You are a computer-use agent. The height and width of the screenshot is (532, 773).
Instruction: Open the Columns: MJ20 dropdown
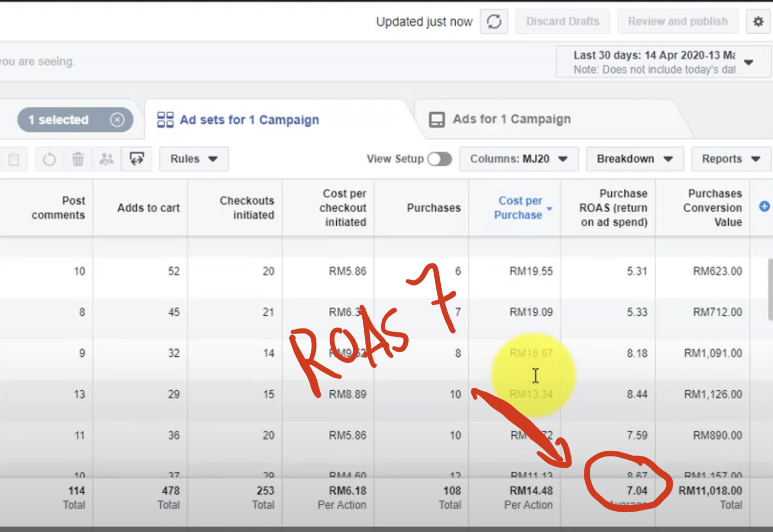pos(519,159)
